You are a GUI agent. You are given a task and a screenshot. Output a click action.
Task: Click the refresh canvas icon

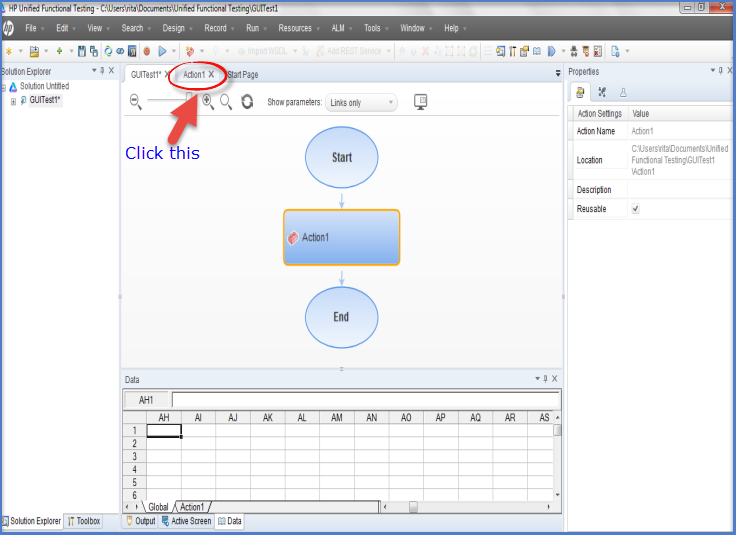click(x=247, y=102)
